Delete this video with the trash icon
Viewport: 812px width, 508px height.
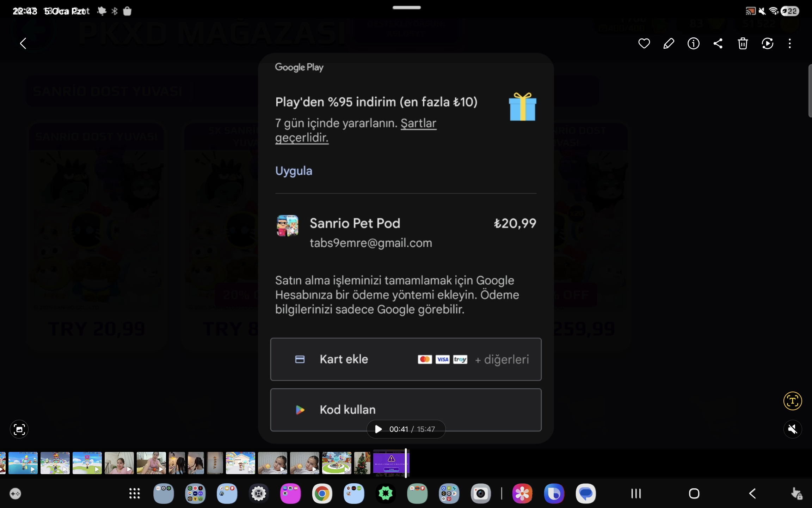click(743, 44)
